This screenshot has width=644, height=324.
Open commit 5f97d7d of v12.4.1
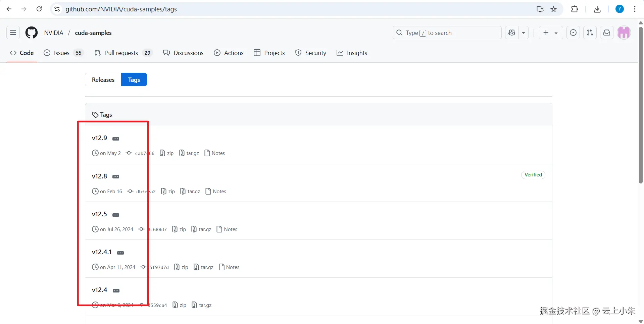pyautogui.click(x=155, y=267)
